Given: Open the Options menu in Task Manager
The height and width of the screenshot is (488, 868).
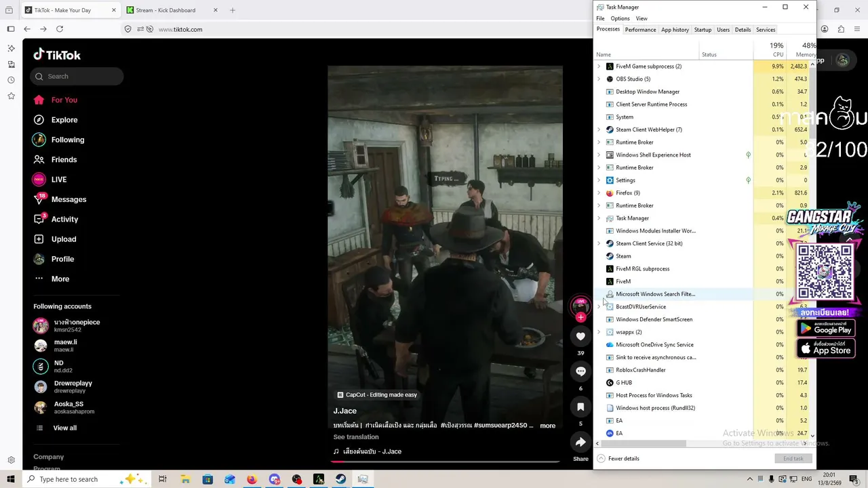Looking at the screenshot, I should point(620,18).
